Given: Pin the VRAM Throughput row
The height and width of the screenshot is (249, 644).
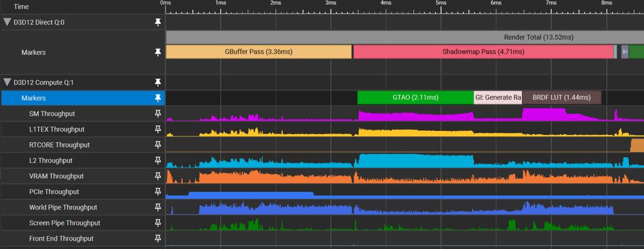Looking at the screenshot, I should (158, 176).
